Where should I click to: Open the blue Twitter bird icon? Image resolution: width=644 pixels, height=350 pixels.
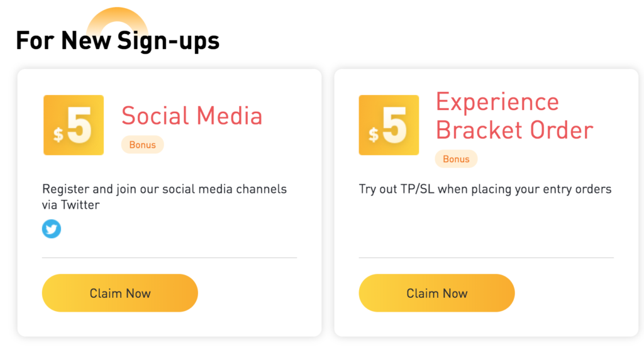[52, 229]
